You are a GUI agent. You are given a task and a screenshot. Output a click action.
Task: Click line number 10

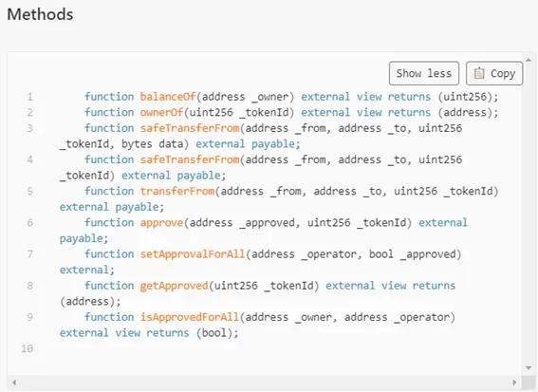coord(28,348)
